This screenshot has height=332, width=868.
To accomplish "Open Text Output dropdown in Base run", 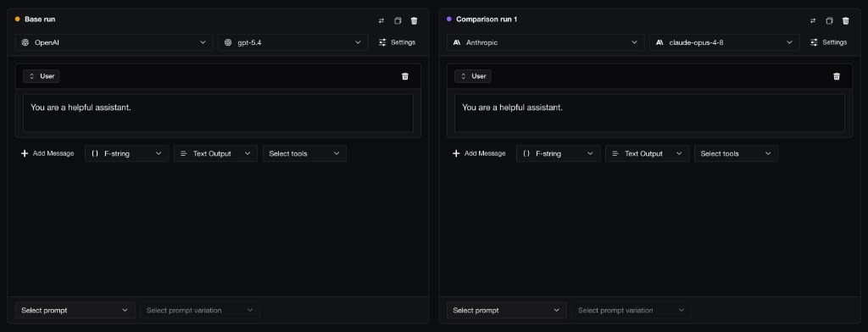I will coord(216,153).
